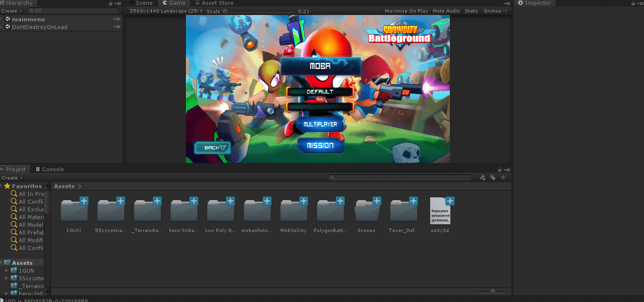Click the DEFAULT game button

(x=320, y=92)
